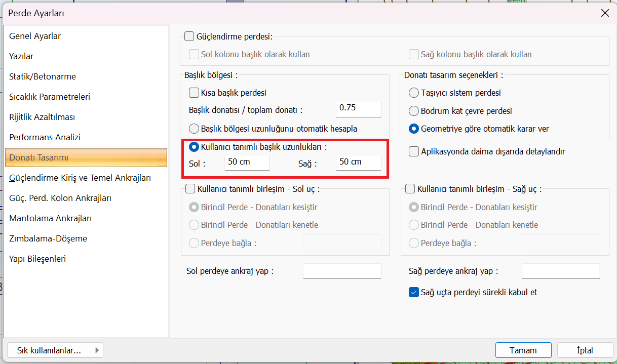617x364 pixels.
Task: Check the Kısa başlık perdesi option
Action: 194,93
